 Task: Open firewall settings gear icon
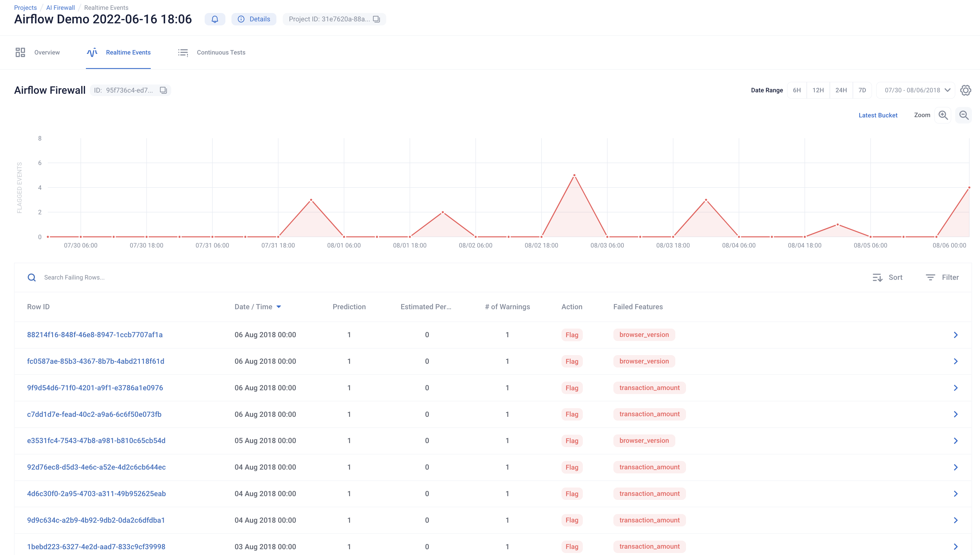pyautogui.click(x=966, y=90)
